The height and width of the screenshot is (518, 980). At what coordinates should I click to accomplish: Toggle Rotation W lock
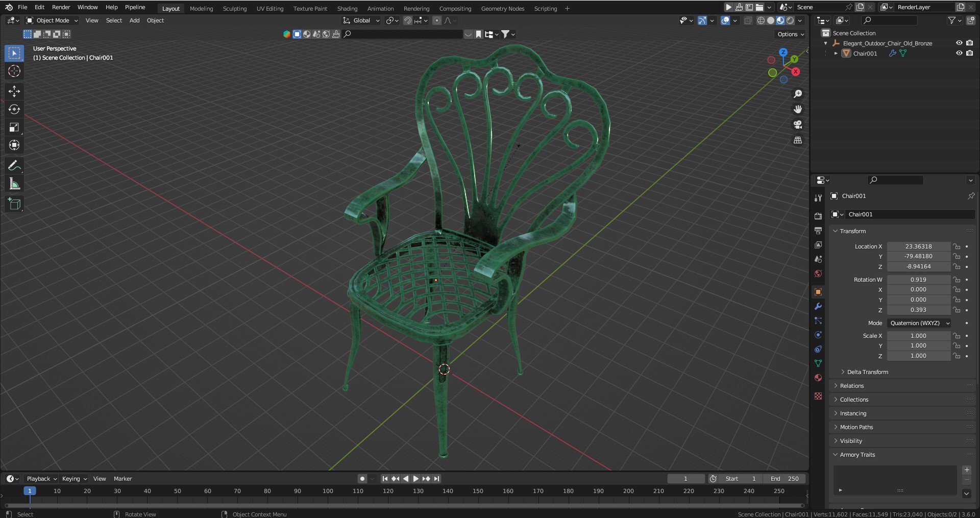957,280
